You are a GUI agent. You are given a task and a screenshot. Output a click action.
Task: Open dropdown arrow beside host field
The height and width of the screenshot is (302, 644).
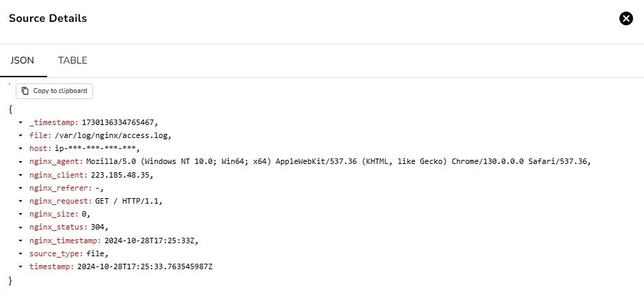pos(21,149)
